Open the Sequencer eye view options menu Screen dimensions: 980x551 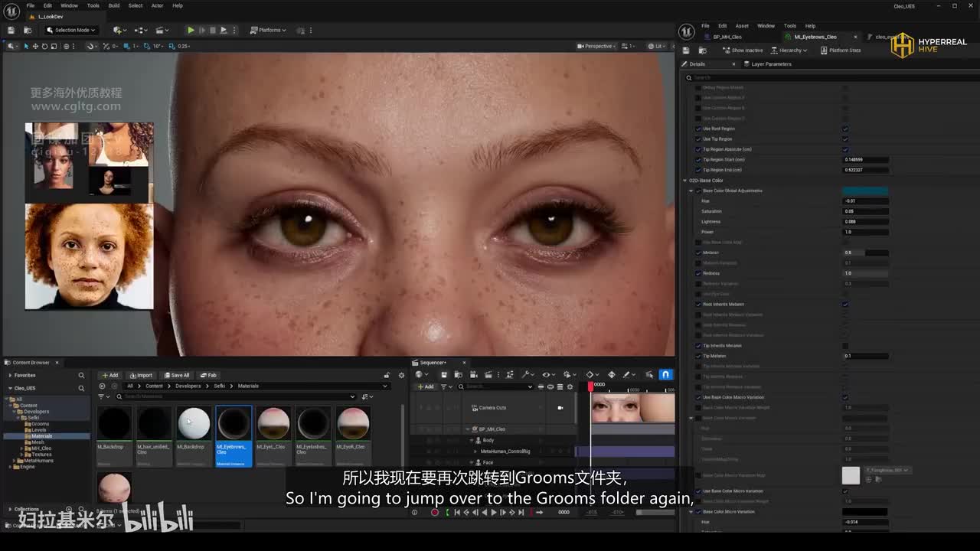[547, 375]
